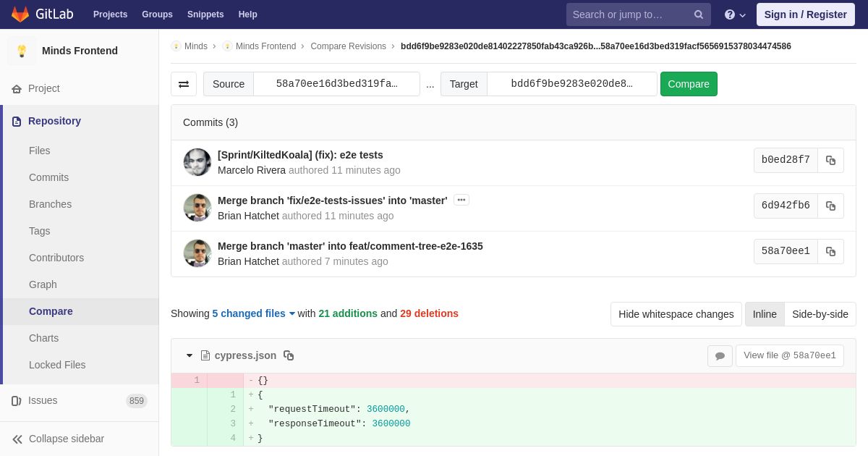
Task: Open Target revision dropdown
Action: (571, 84)
